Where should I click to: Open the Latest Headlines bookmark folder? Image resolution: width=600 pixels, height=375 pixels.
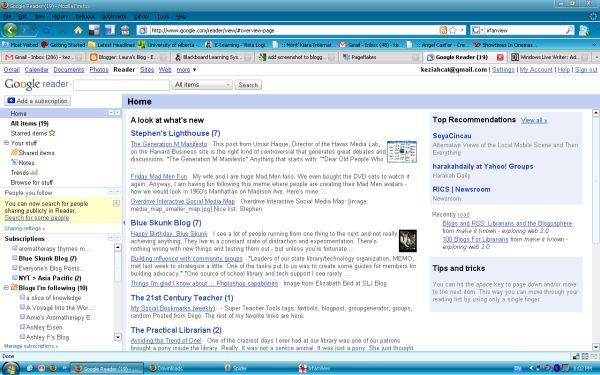(112, 45)
